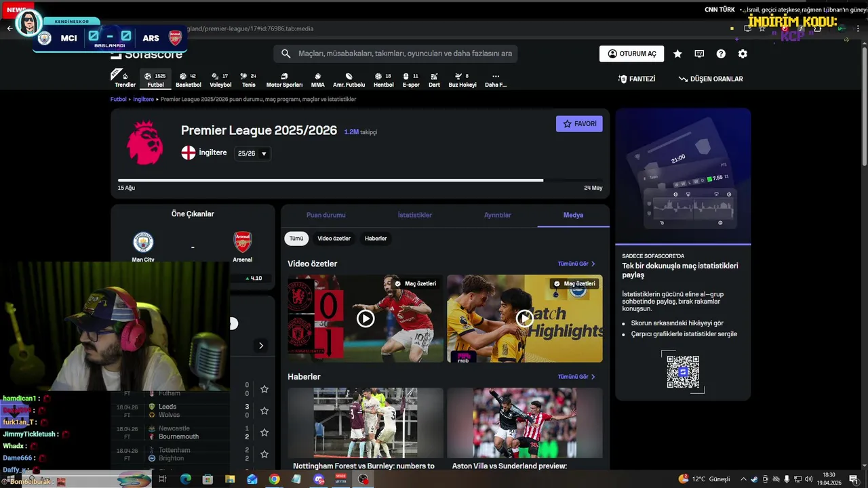
Task: Select the Haberler filter chip
Action: (376, 239)
